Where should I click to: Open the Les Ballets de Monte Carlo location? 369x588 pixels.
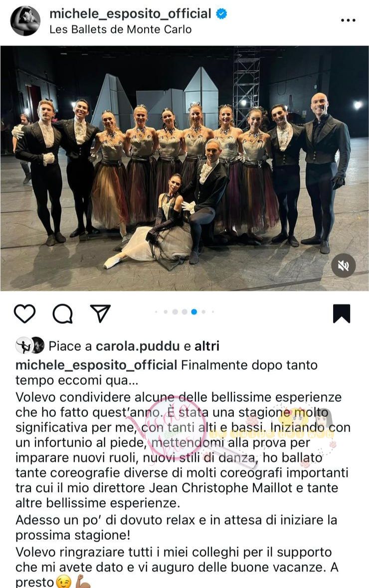tap(121, 29)
